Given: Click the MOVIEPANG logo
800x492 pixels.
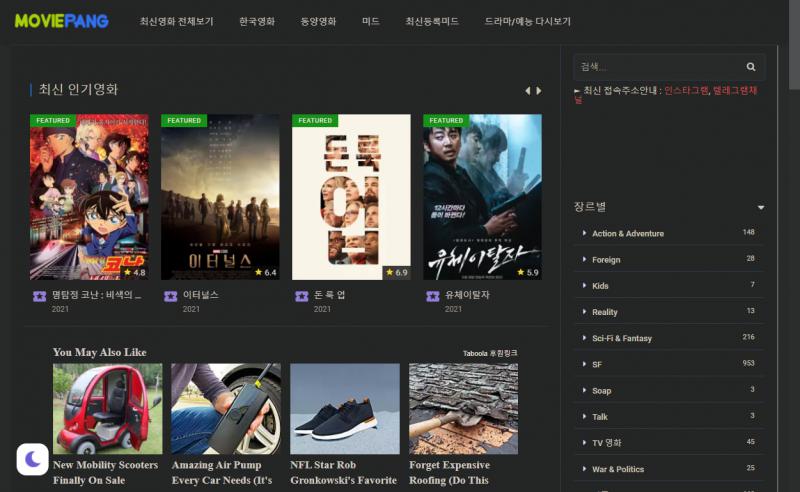Looking at the screenshot, I should point(62,21).
